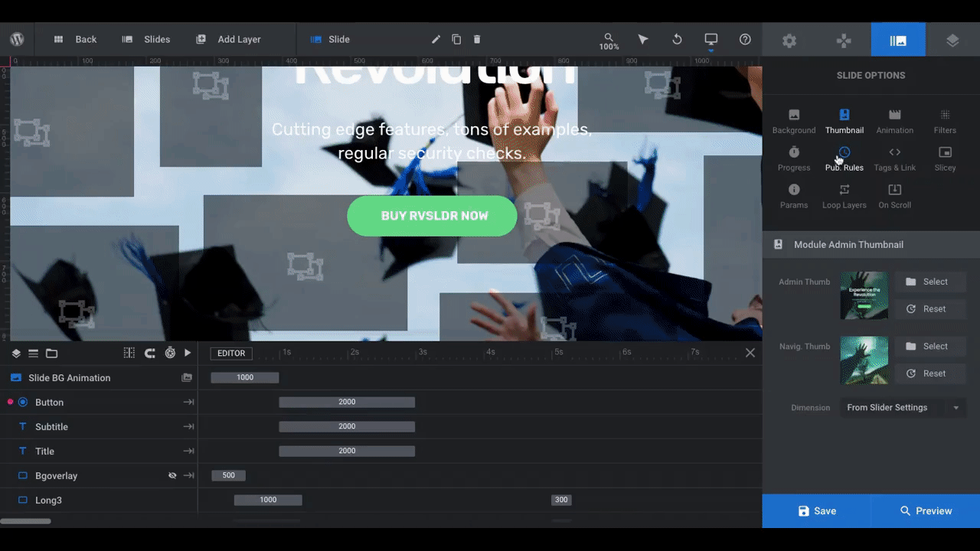Open the Slides menu
This screenshot has height=551, width=980.
tap(146, 39)
